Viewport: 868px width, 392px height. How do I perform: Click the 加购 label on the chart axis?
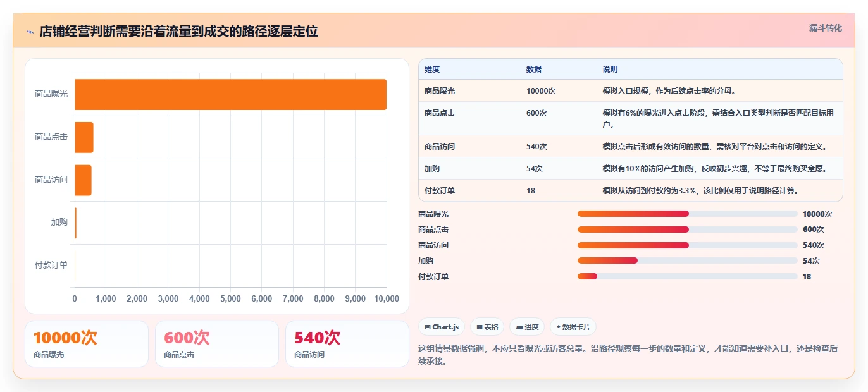[59, 222]
